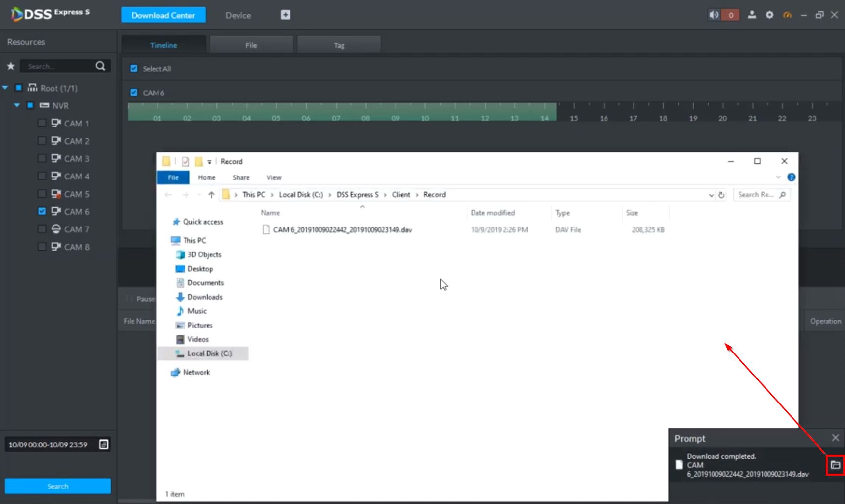Add a new tab with plus icon

click(x=286, y=15)
